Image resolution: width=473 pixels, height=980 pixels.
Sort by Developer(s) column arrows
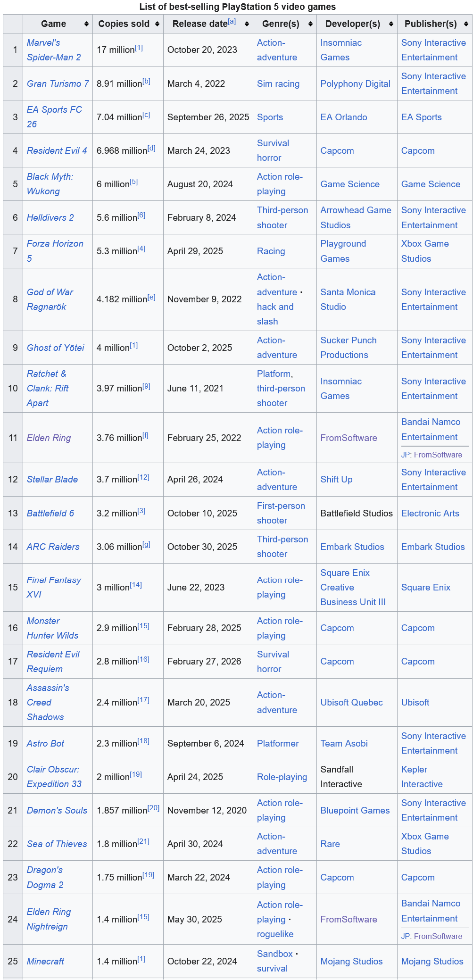pyautogui.click(x=391, y=24)
